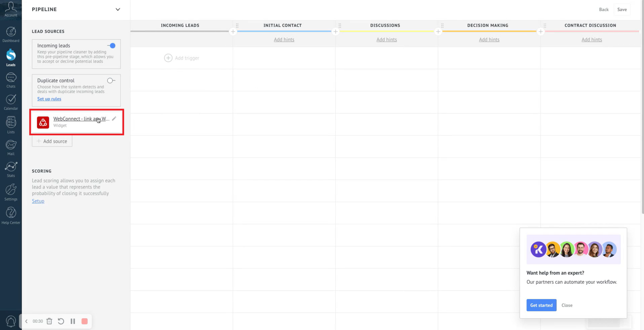The height and width of the screenshot is (330, 644).
Task: Expand the Pipeline dropdown chevron
Action: point(118,10)
